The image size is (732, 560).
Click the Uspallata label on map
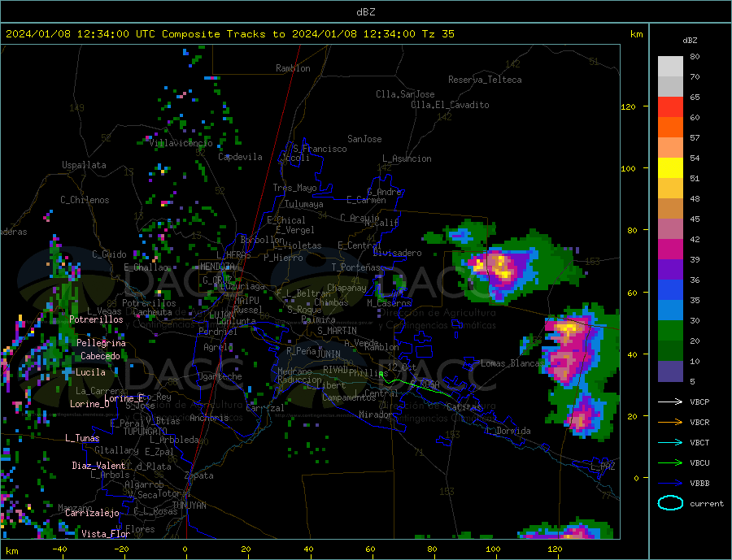[x=84, y=165]
